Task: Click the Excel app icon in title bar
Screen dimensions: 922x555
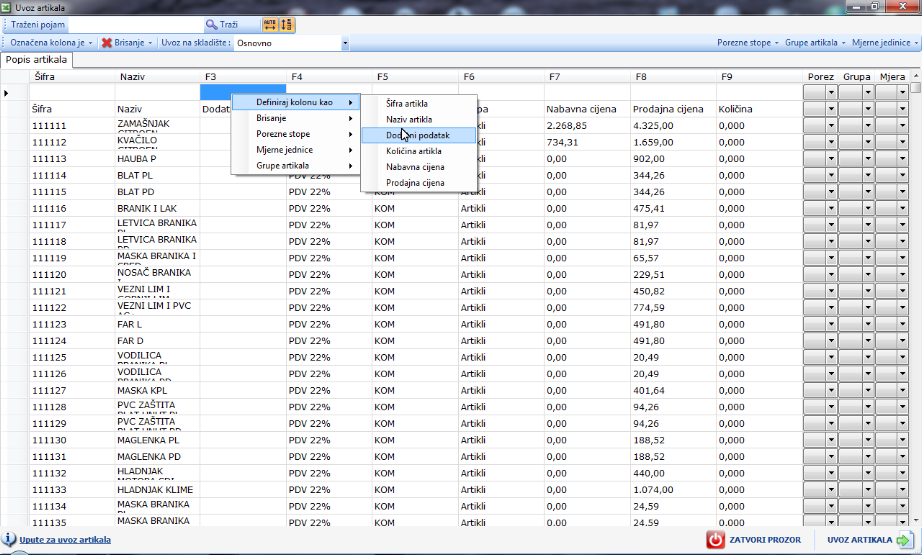Action: [7, 7]
